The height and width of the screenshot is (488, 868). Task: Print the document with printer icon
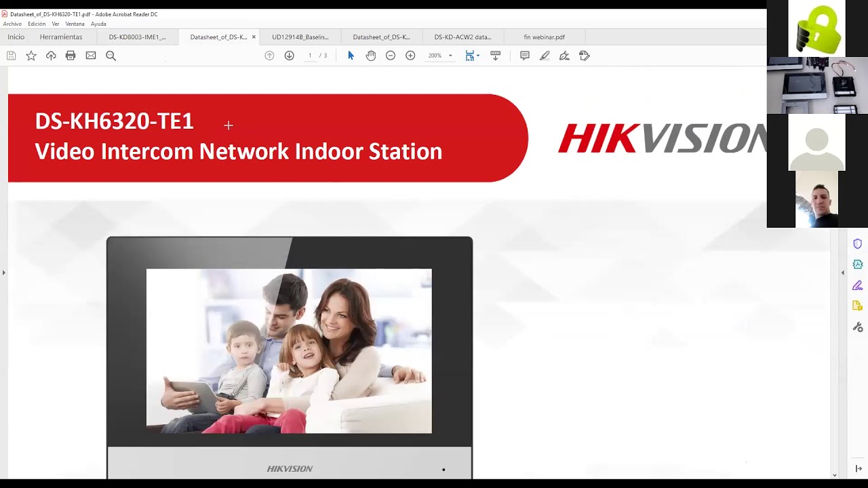coord(71,56)
